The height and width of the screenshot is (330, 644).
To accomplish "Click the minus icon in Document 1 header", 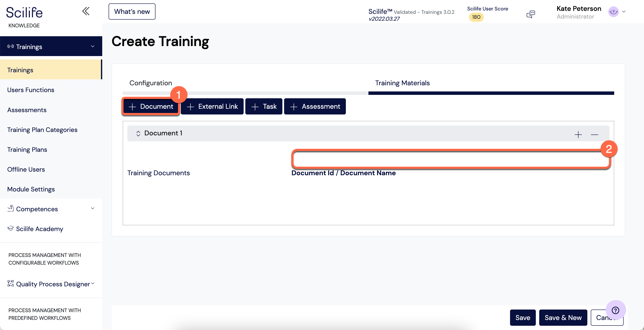I will coord(595,135).
